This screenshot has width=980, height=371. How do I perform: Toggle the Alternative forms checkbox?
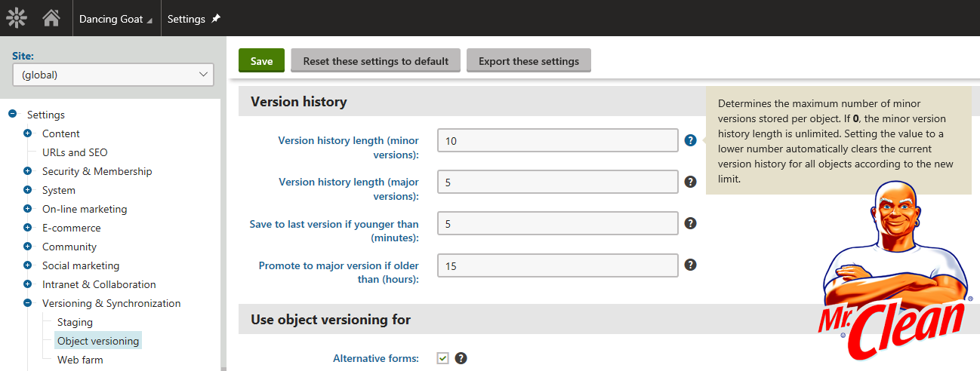443,358
